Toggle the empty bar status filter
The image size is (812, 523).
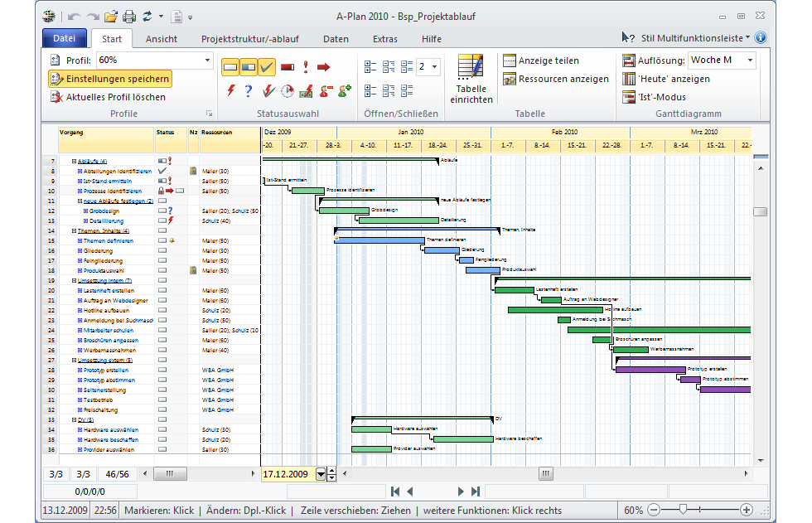click(230, 67)
